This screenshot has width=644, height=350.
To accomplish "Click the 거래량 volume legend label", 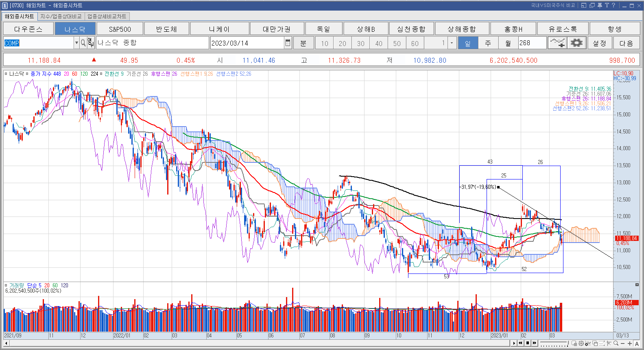I will [16, 285].
